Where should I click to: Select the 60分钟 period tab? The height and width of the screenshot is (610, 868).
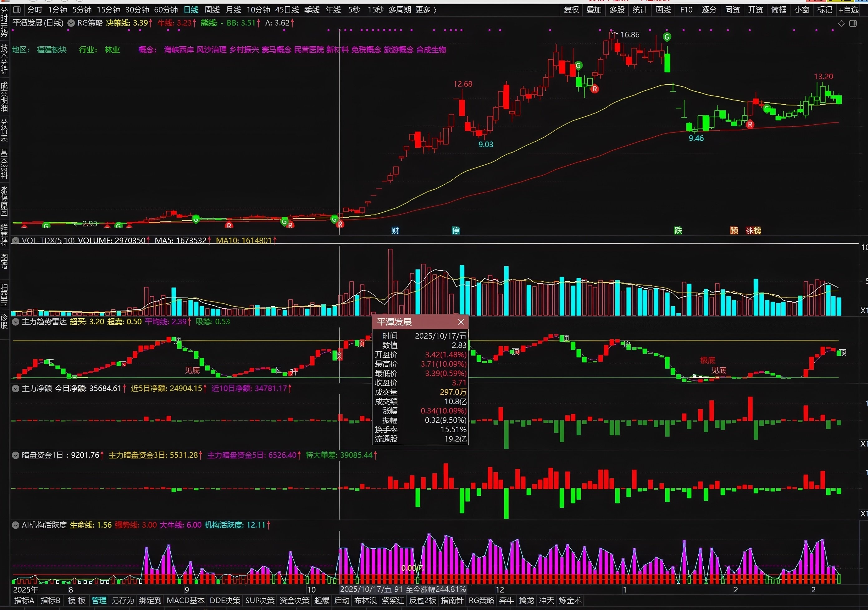(166, 10)
